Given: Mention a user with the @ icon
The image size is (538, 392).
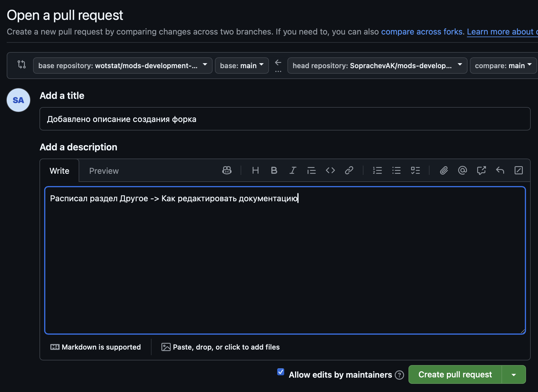Looking at the screenshot, I should (x=463, y=171).
